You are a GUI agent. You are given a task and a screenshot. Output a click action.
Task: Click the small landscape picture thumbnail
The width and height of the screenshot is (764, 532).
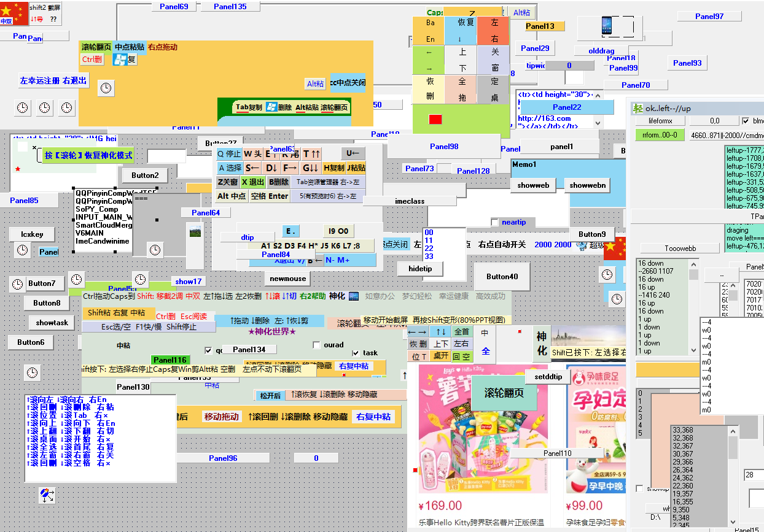click(x=195, y=233)
